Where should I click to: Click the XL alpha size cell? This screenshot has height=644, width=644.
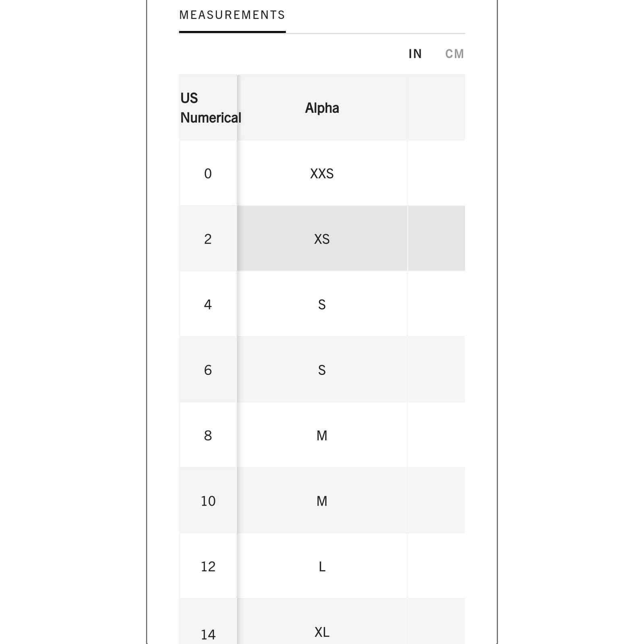point(322,632)
